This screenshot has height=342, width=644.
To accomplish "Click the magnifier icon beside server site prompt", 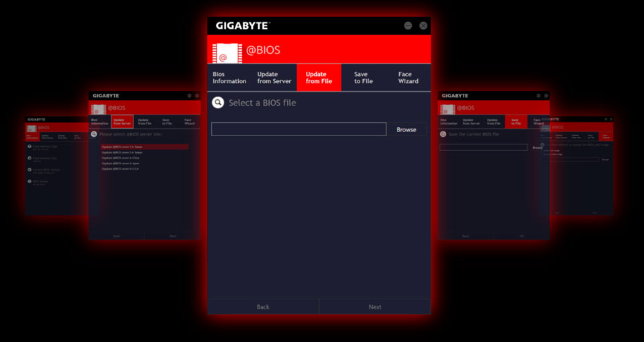I will pyautogui.click(x=94, y=134).
